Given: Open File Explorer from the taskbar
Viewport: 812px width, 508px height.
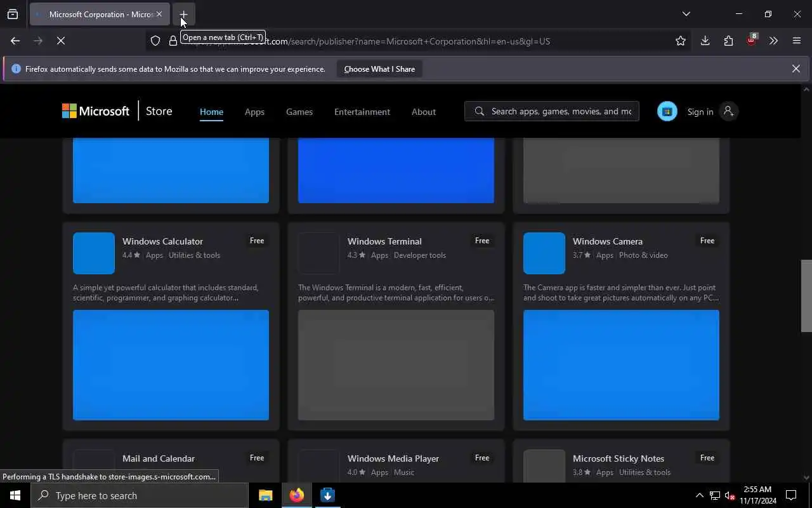Looking at the screenshot, I should [x=266, y=495].
